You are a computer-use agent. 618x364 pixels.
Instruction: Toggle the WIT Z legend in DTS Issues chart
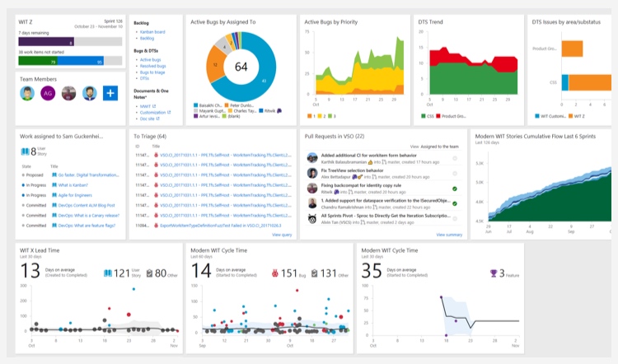coord(577,116)
